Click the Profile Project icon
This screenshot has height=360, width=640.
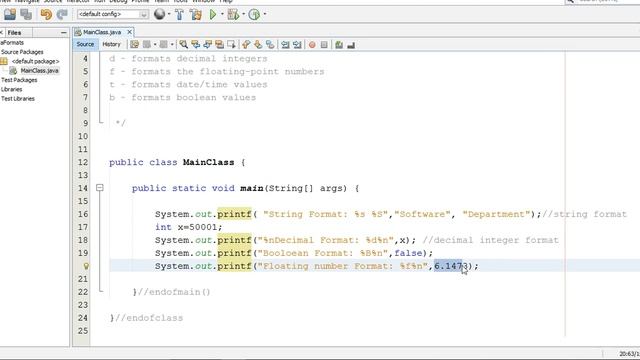point(254,15)
